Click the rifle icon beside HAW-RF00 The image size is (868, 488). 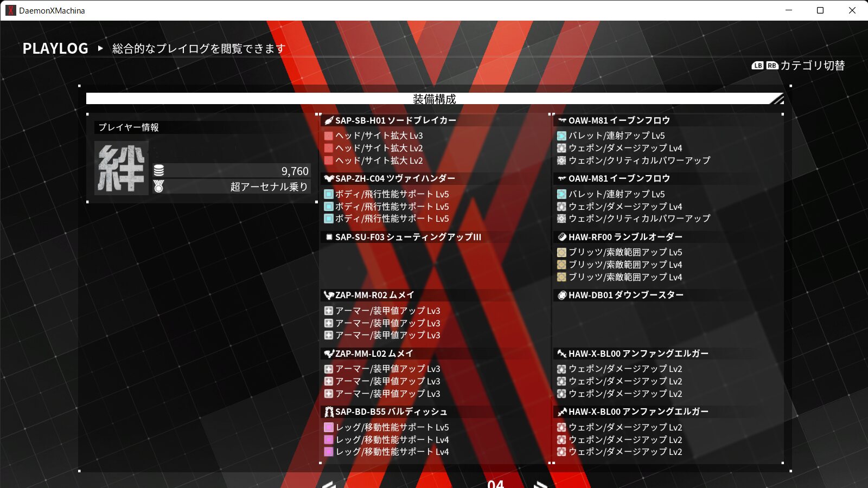(x=562, y=237)
